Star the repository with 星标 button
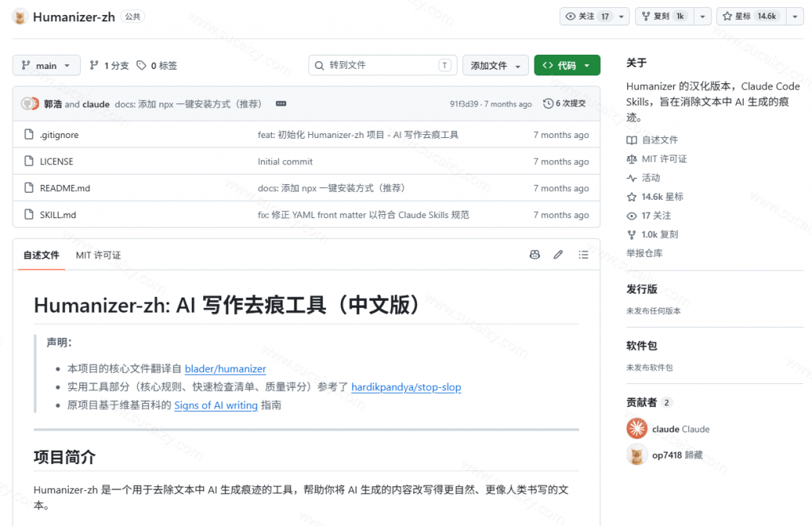Viewport: 812px width, 526px height. (752, 17)
